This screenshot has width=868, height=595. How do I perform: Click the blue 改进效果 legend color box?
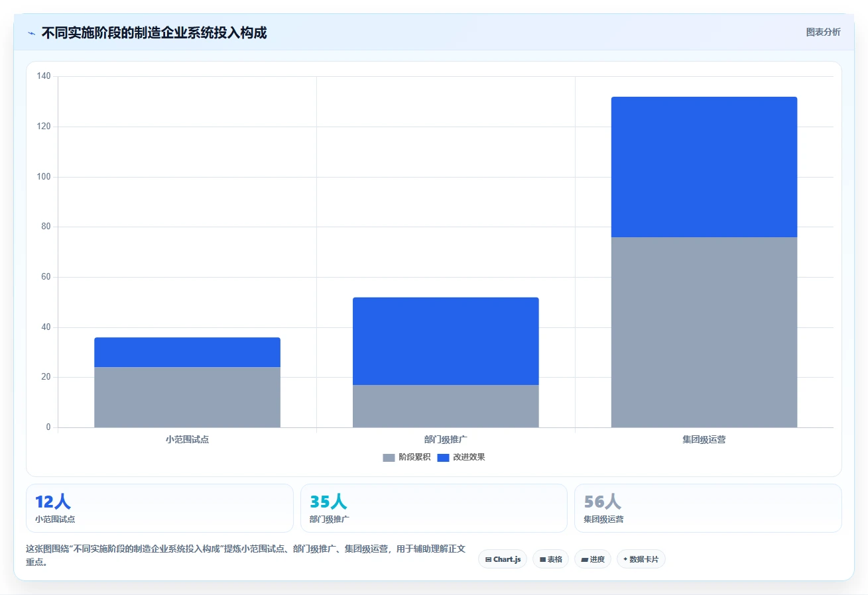(x=443, y=458)
